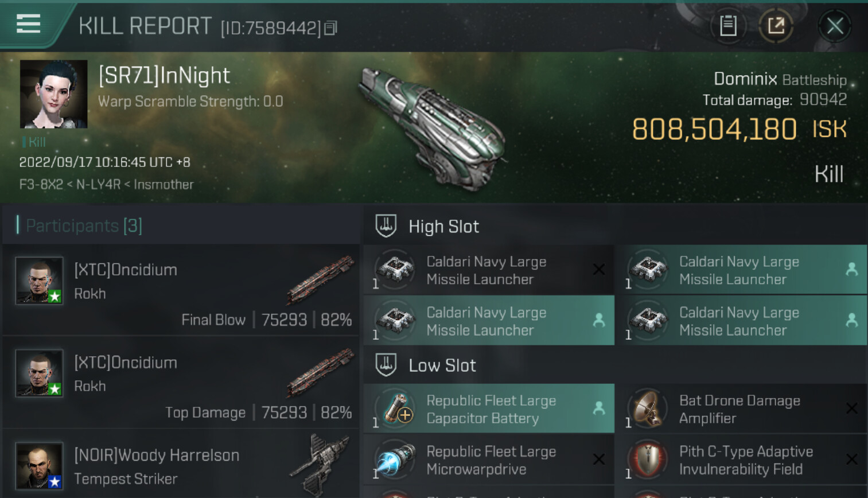Click the Pith C-Type Adaptive Invulnerability Field icon

click(x=648, y=460)
